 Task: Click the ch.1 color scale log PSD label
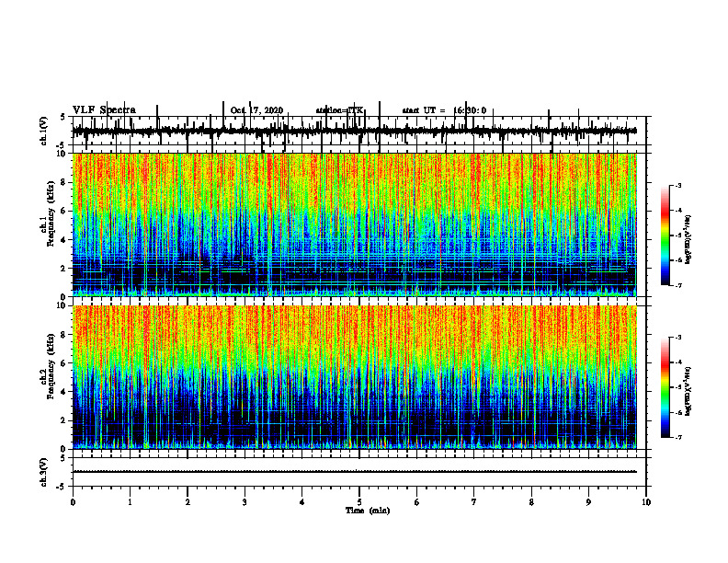pyautogui.click(x=688, y=239)
